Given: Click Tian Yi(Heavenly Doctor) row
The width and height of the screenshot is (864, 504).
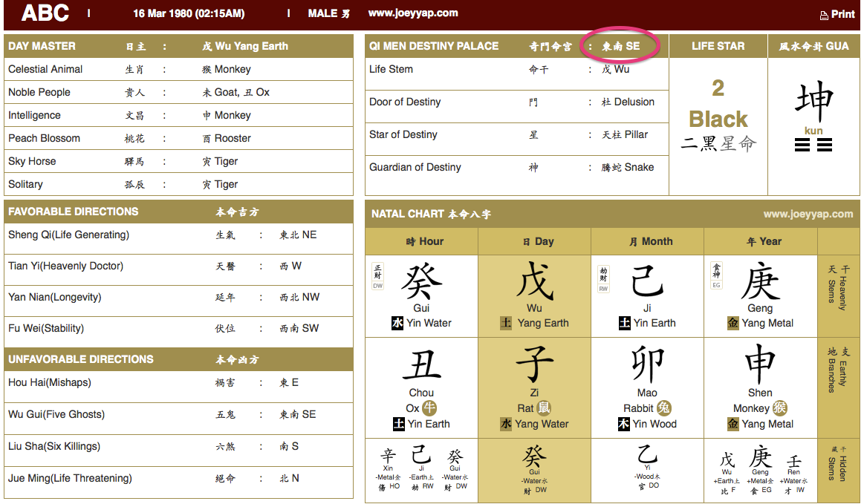Looking at the screenshot, I should point(178,270).
